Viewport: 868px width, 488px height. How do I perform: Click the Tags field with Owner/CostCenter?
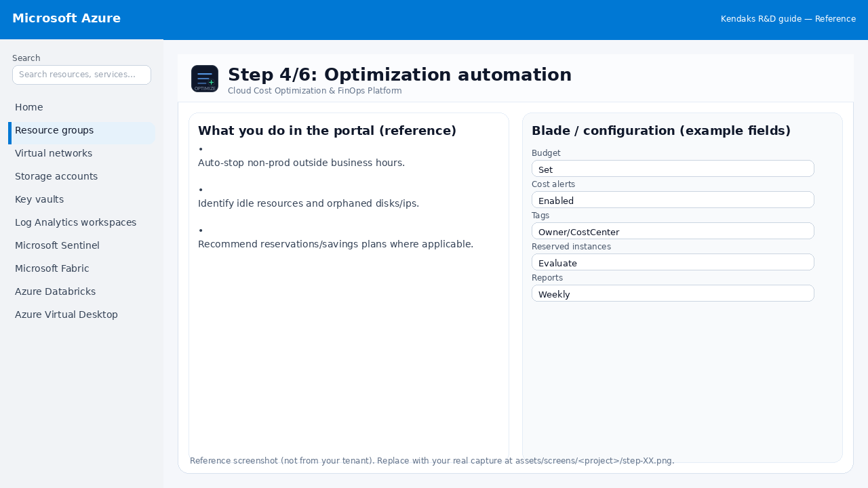coord(673,231)
